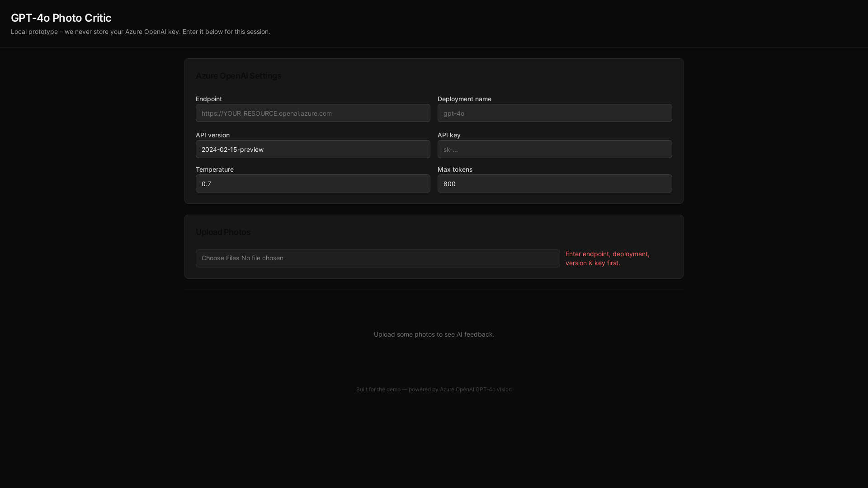Focus the Deployment name field
Screen dimensions: 868x488
click(555, 113)
